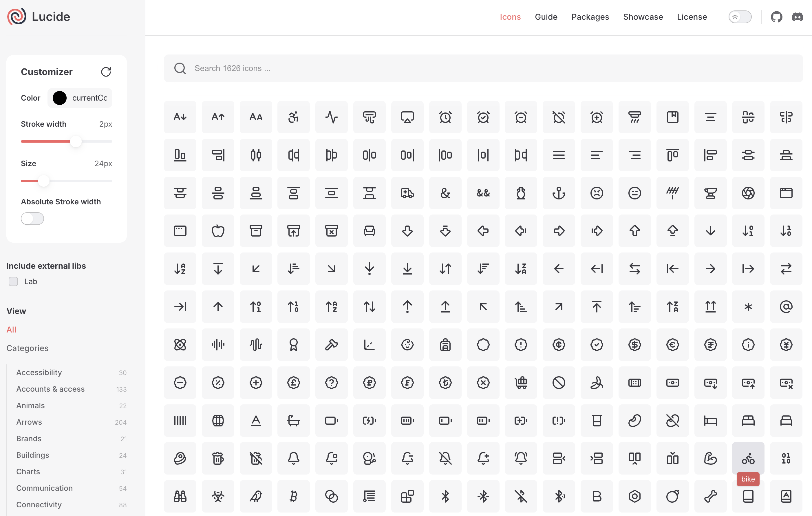
Task: Open the Guide page
Action: (546, 17)
